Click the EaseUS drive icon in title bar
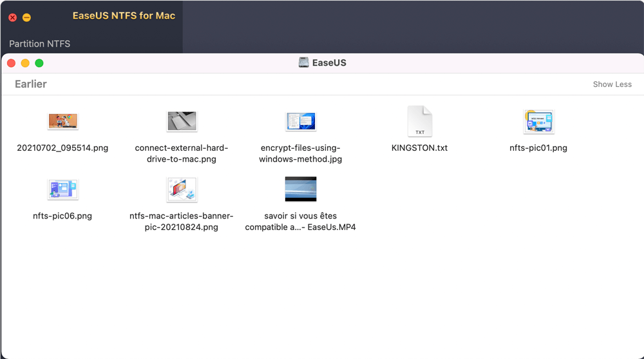The width and height of the screenshot is (644, 359). pyautogui.click(x=303, y=63)
